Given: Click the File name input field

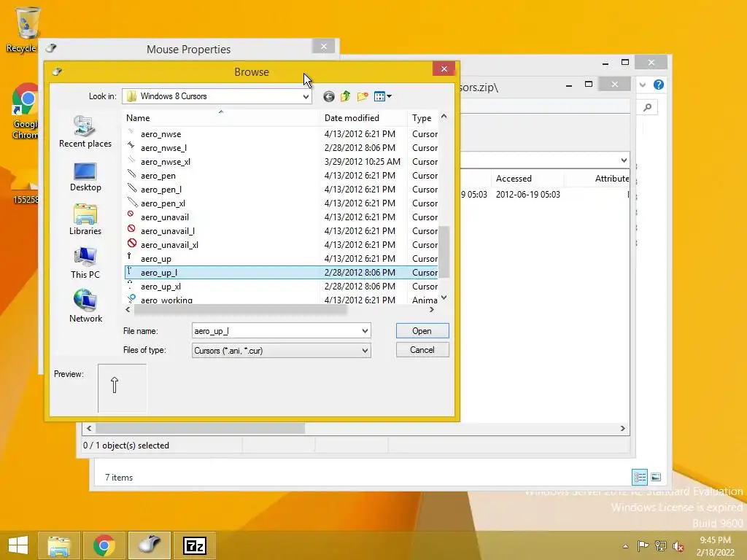Looking at the screenshot, I should [x=276, y=331].
